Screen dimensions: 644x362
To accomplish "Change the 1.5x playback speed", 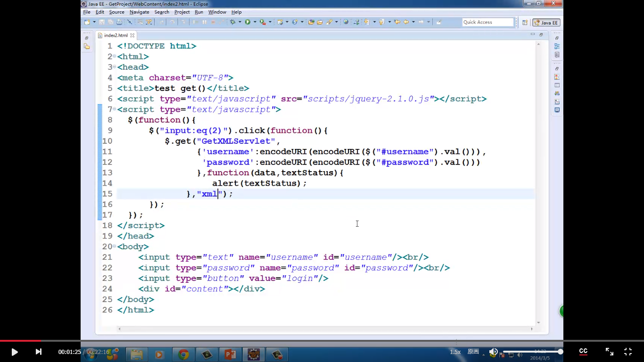I will pyautogui.click(x=455, y=352).
